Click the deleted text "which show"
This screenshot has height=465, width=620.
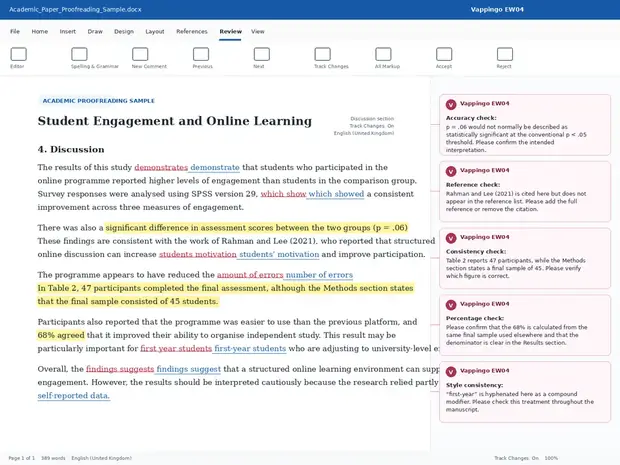283,194
